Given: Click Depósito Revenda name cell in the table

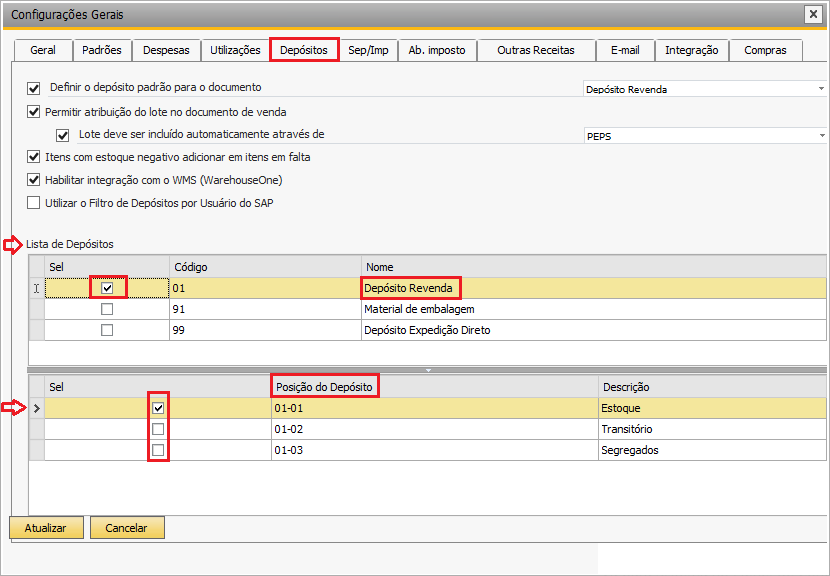Looking at the screenshot, I should [593, 288].
